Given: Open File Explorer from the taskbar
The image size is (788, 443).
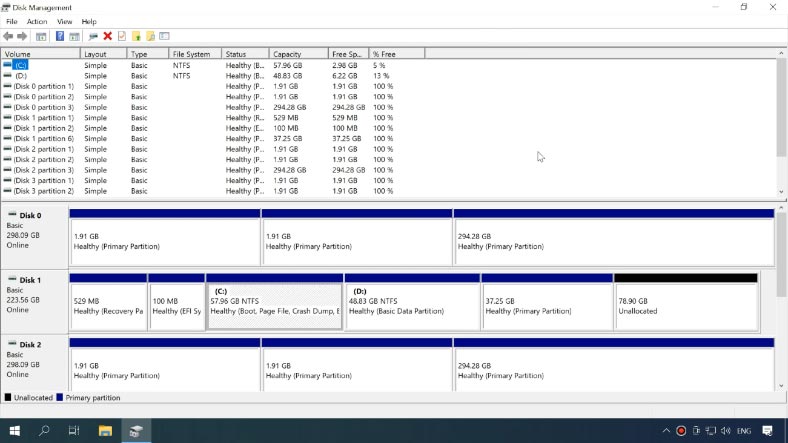Looking at the screenshot, I should click(x=105, y=430).
